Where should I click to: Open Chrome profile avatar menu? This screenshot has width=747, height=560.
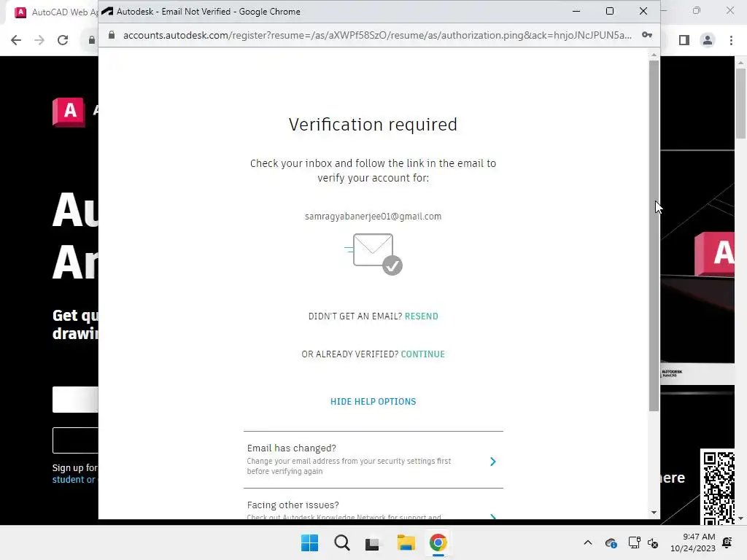[708, 40]
